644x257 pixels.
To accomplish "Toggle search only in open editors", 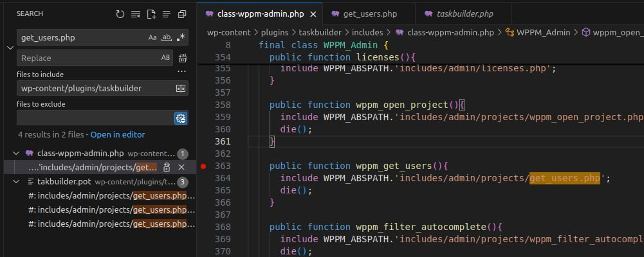I will pyautogui.click(x=181, y=88).
